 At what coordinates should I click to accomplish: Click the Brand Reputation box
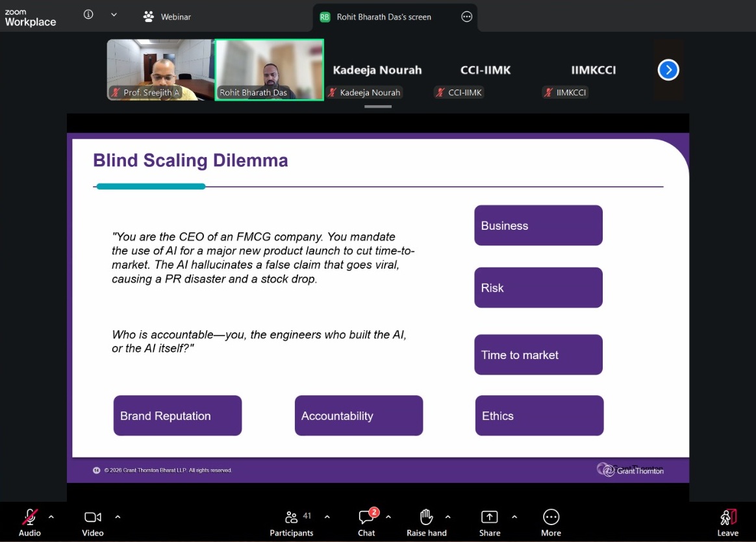177,416
